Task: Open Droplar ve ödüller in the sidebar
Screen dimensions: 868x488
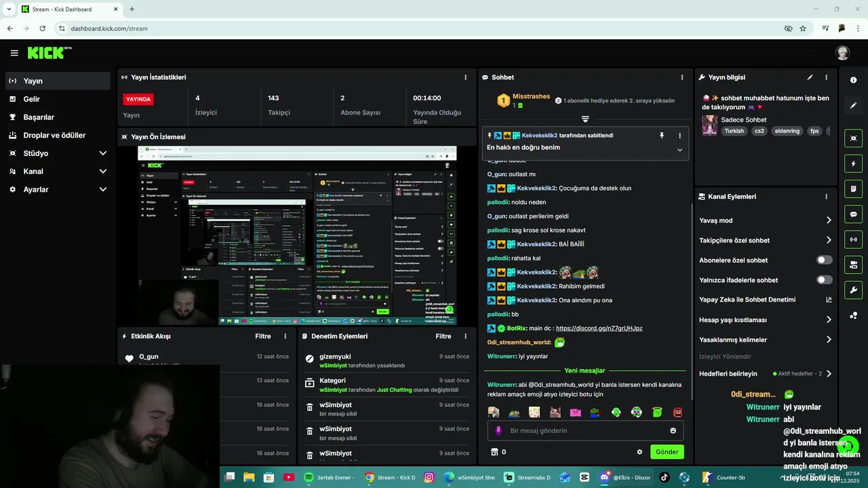Action: [x=57, y=135]
